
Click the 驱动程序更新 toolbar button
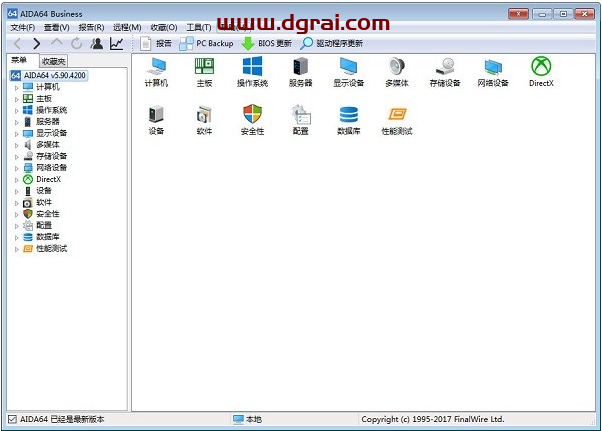click(332, 43)
